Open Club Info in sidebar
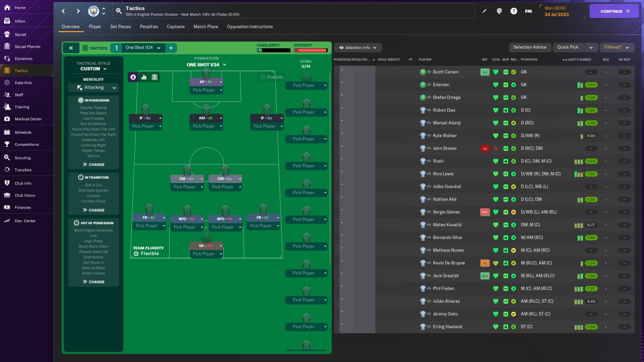The width and height of the screenshot is (644, 362). tap(23, 183)
